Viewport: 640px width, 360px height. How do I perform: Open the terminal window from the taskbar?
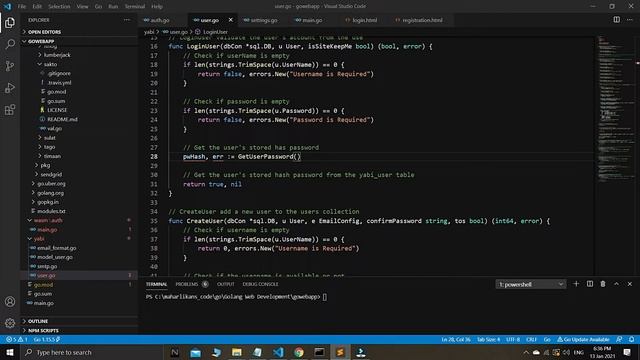[319, 352]
